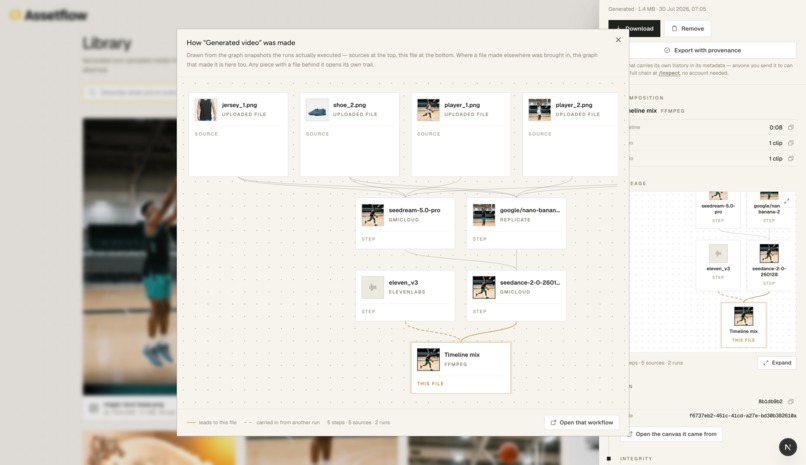806x465 pixels.
Task: Open the round N avatar button
Action: (x=787, y=447)
